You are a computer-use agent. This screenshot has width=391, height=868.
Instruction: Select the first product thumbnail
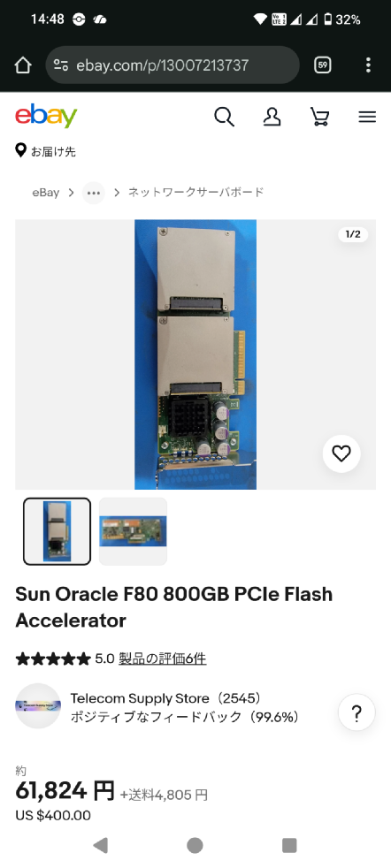(x=57, y=531)
